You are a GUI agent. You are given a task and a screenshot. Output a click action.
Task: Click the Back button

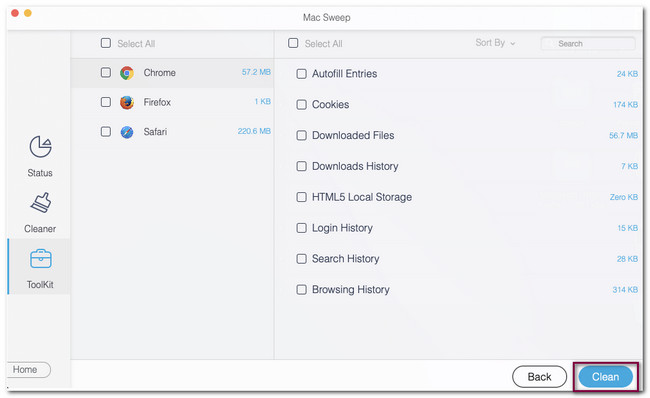pos(539,377)
